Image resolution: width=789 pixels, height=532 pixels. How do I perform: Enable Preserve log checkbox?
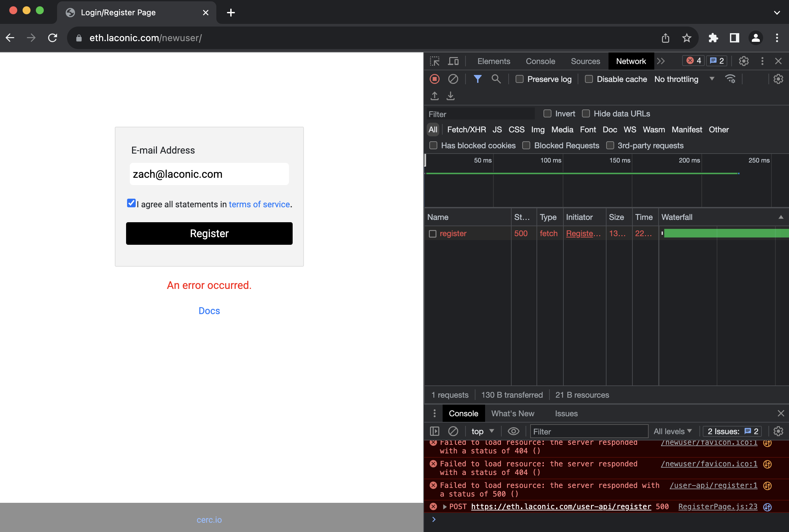tap(519, 79)
